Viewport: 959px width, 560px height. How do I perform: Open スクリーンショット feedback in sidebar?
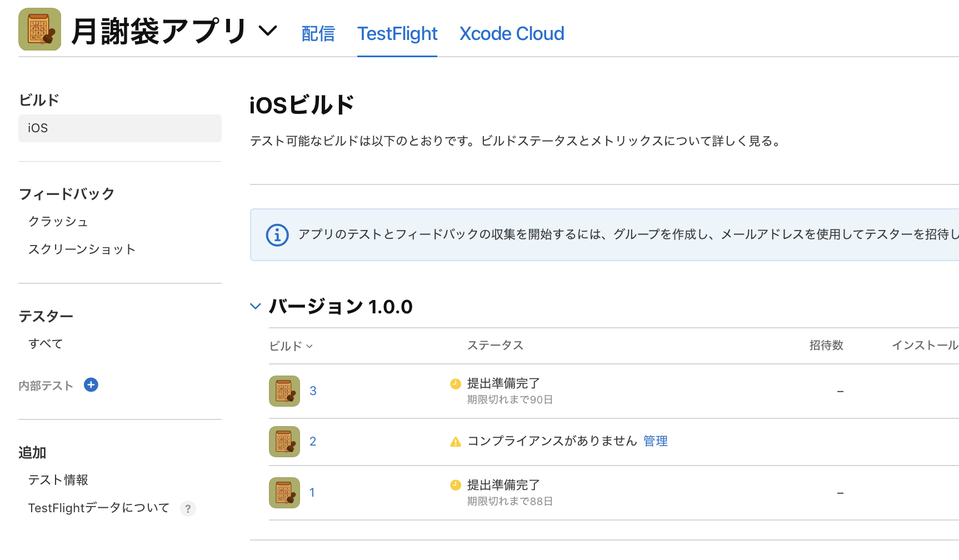click(x=82, y=249)
